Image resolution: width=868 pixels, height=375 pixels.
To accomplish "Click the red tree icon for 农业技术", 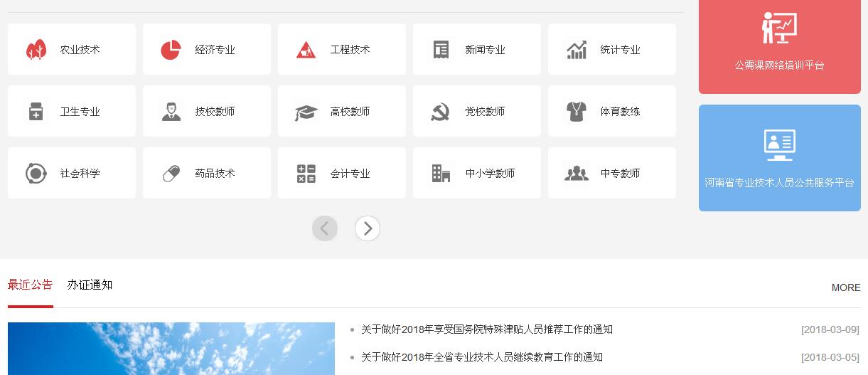I will click(36, 50).
